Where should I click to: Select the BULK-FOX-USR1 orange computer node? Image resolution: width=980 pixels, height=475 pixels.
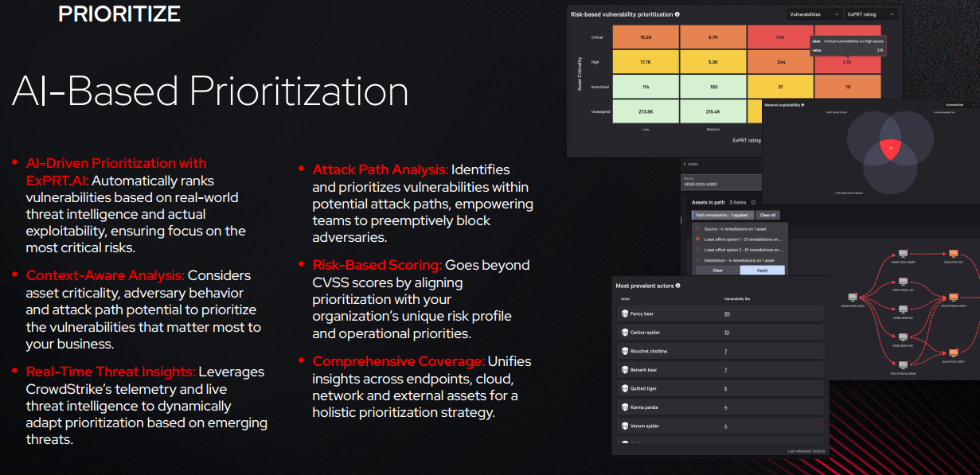click(954, 352)
